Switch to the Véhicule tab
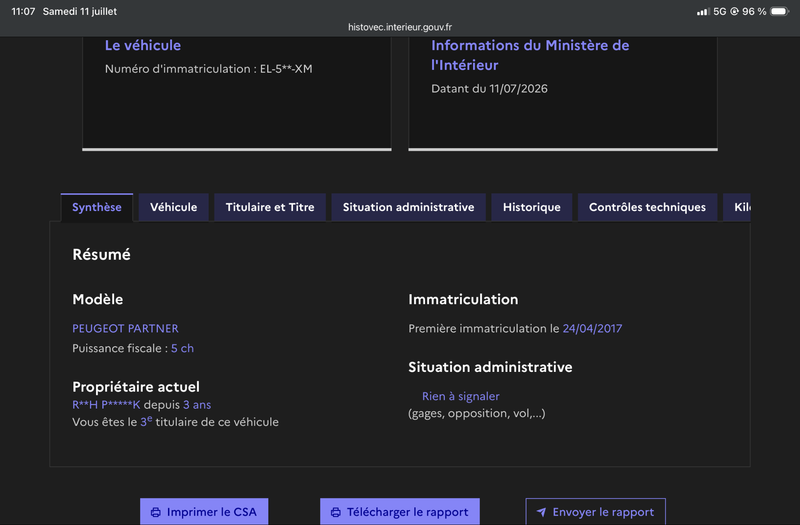Viewport: 800px width, 525px height. [x=173, y=207]
